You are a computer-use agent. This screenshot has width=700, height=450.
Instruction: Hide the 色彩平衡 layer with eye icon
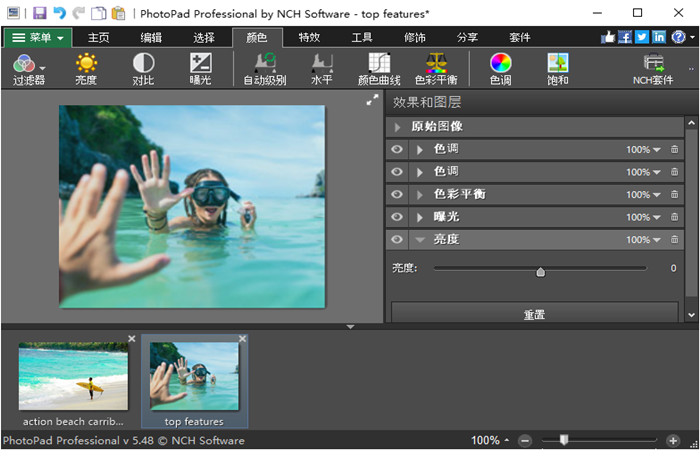point(397,194)
